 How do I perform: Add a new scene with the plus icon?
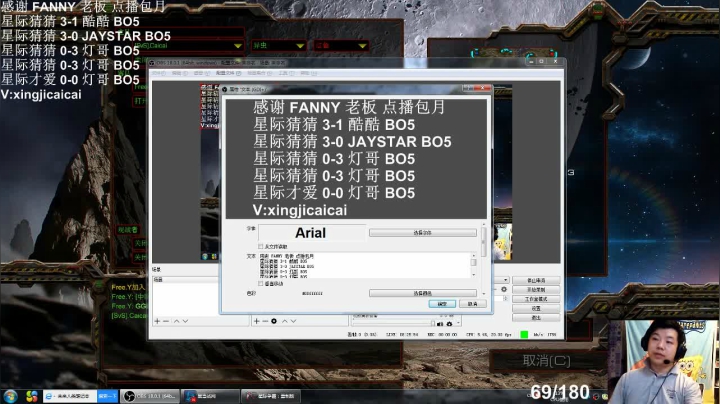157,321
